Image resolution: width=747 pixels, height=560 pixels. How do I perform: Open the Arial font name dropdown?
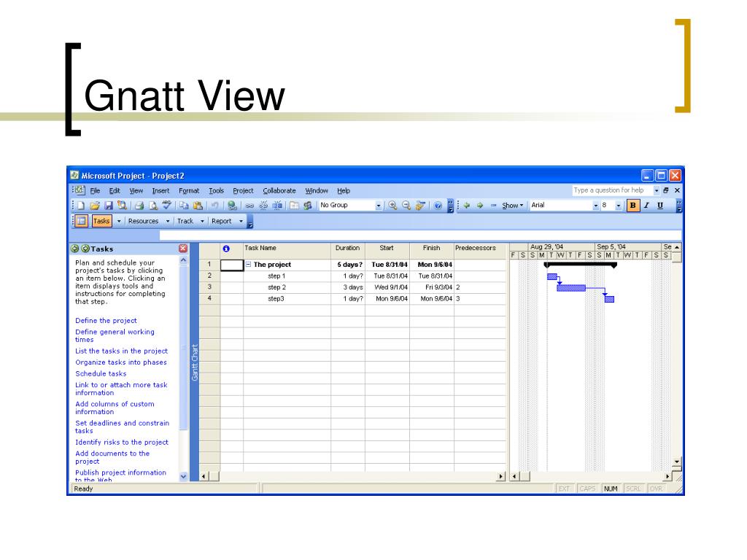pyautogui.click(x=595, y=206)
